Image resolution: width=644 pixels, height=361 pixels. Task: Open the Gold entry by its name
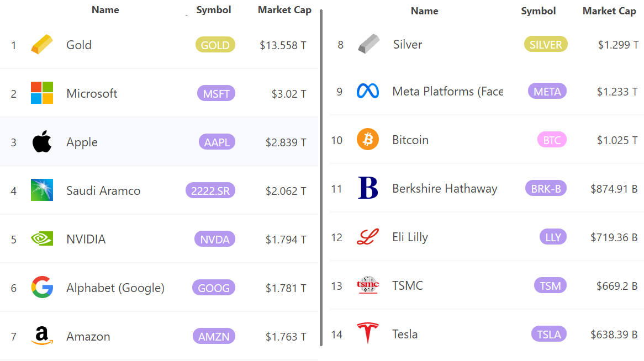78,45
